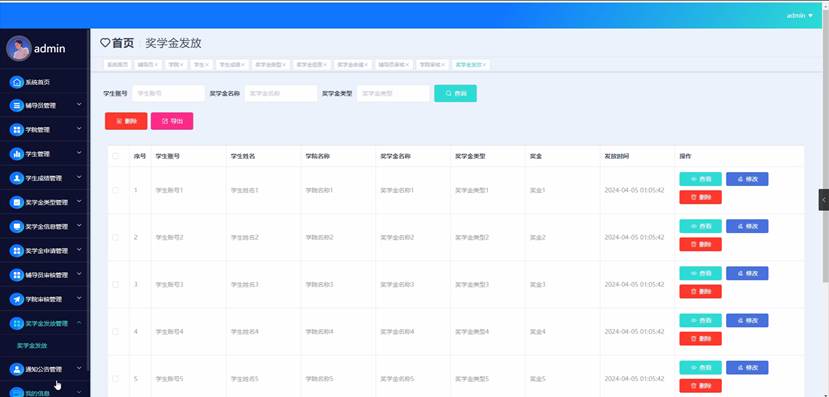Click 查看 for row 2
This screenshot has height=397, width=829.
[700, 226]
